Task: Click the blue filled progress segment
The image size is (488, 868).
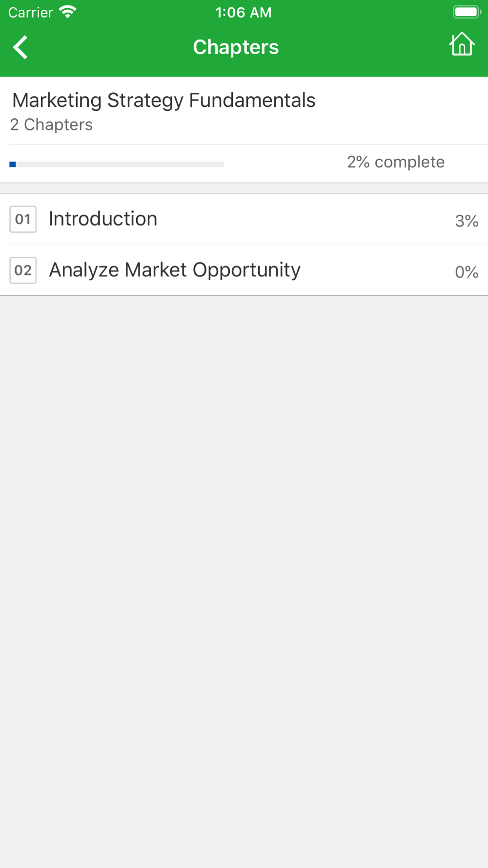Action: coord(13,165)
